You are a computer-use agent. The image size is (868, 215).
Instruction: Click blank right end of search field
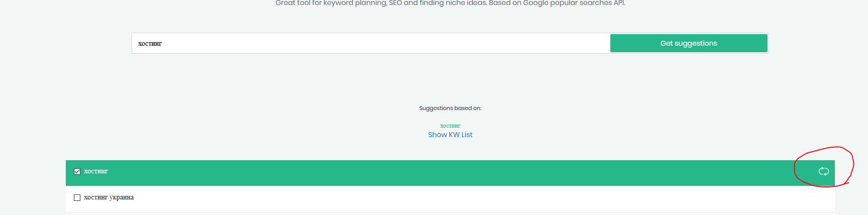pos(578,44)
